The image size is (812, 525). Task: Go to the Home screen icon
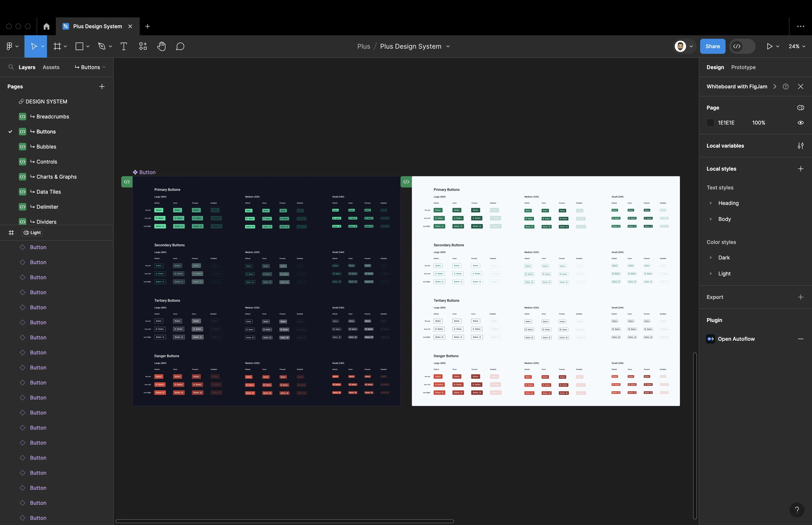tap(47, 26)
